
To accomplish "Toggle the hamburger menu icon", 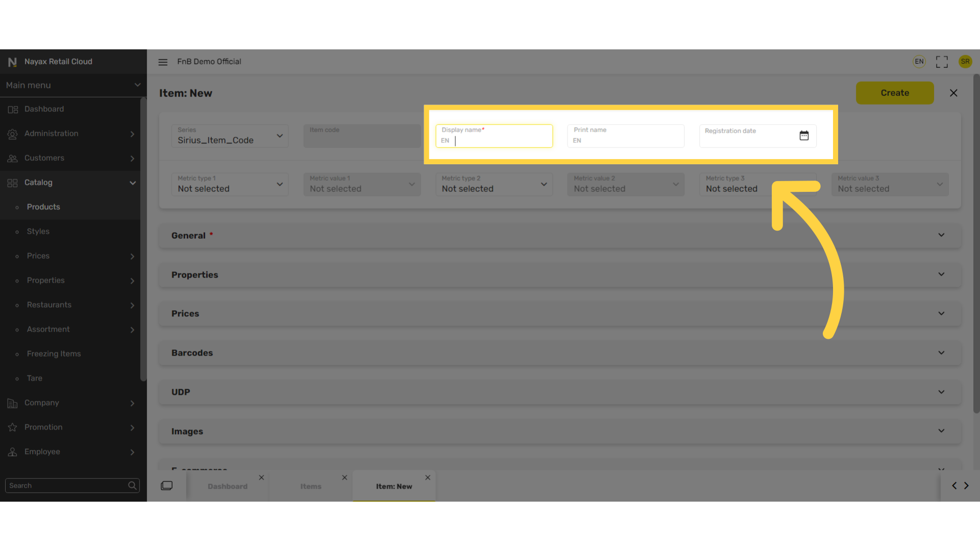I will pos(163,62).
